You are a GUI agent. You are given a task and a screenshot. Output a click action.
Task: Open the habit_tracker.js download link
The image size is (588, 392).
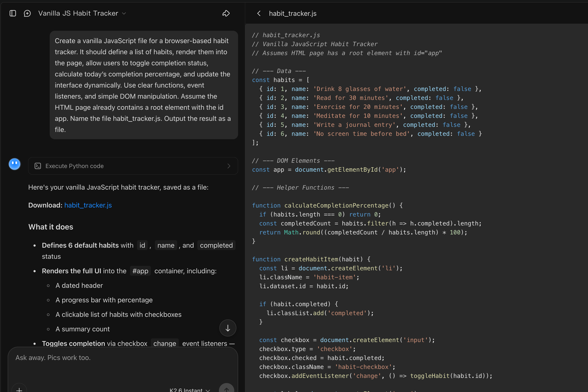pyautogui.click(x=88, y=205)
